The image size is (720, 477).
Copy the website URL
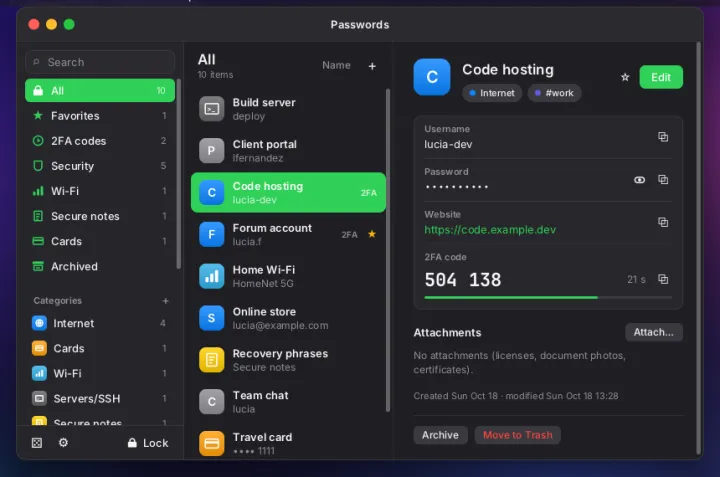663,222
